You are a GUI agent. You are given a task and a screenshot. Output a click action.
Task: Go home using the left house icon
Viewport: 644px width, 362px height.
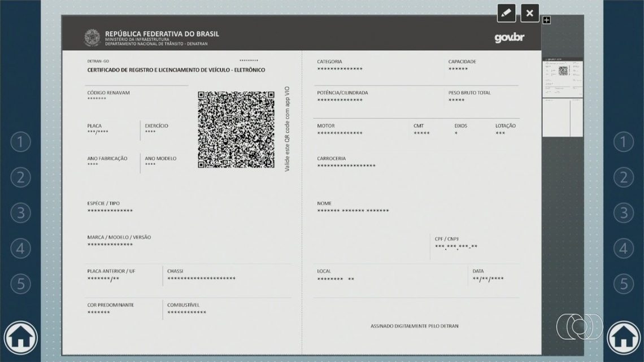[x=20, y=338]
